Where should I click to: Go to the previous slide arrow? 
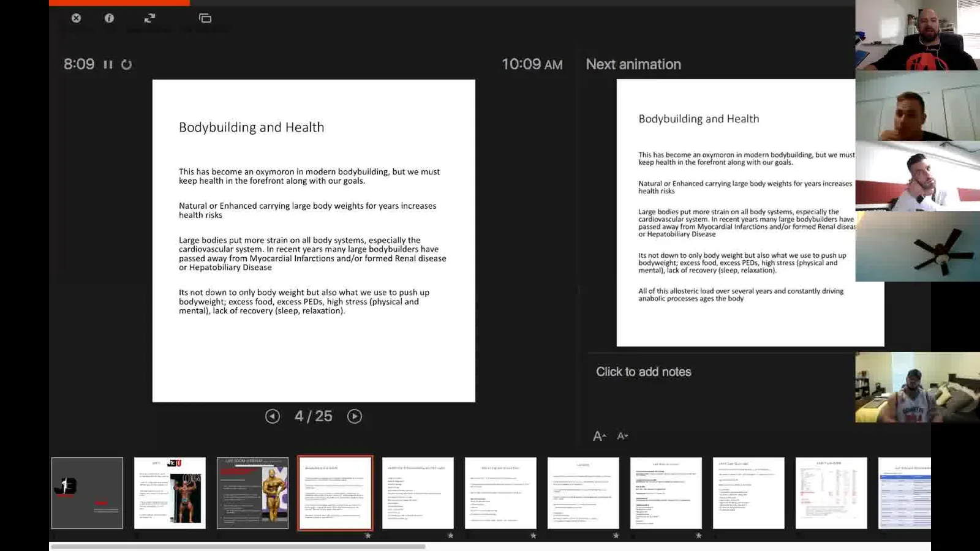click(x=273, y=416)
